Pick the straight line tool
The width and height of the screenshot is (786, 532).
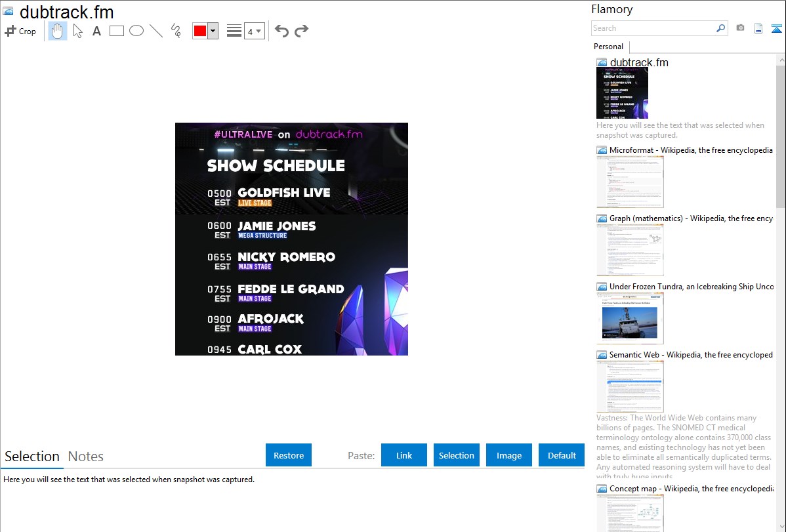(x=156, y=31)
